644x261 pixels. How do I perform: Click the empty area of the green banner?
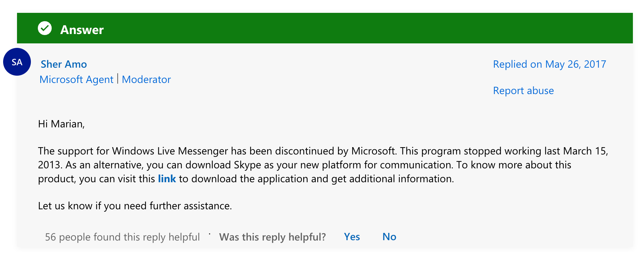coord(347,28)
